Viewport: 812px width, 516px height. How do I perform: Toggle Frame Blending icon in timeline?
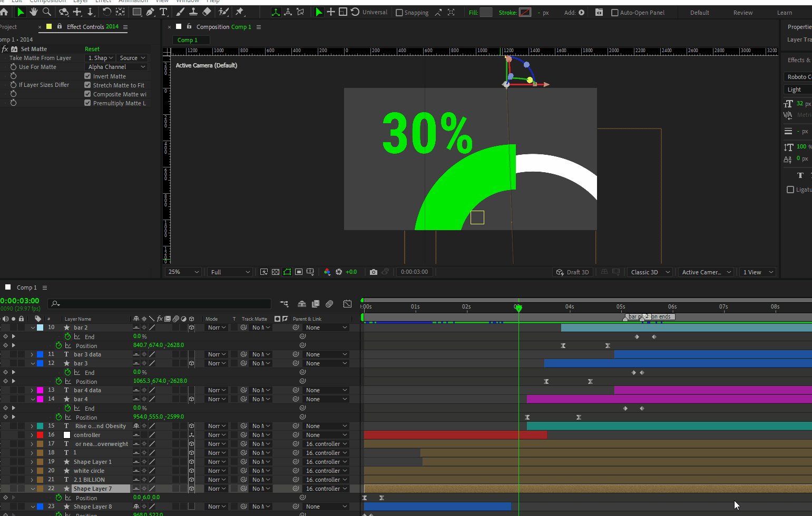click(x=316, y=304)
